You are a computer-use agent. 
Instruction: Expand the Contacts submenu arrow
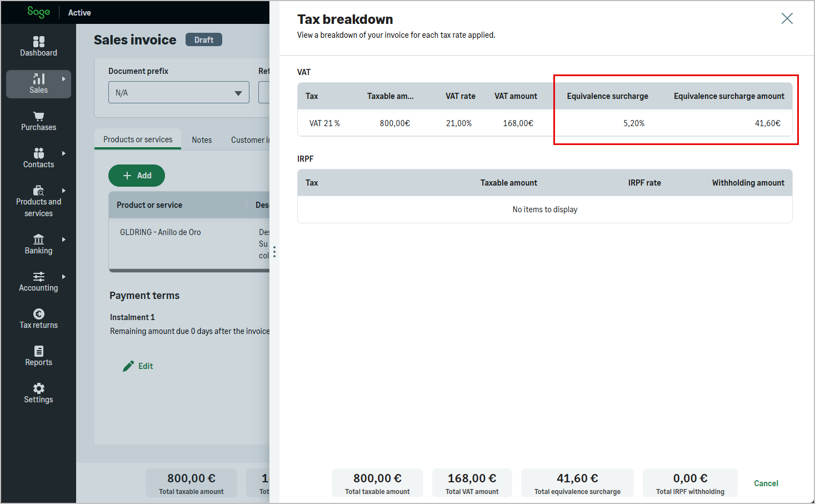pos(64,153)
